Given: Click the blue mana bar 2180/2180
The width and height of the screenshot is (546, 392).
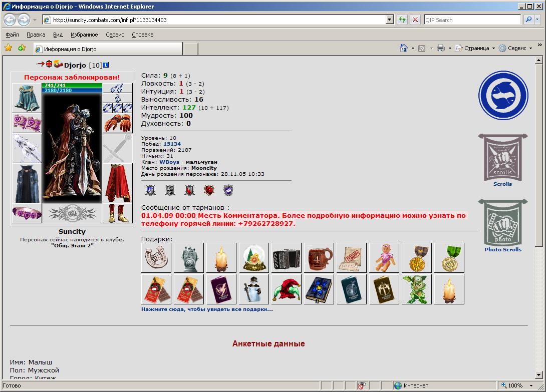Looking at the screenshot, I should (72, 90).
